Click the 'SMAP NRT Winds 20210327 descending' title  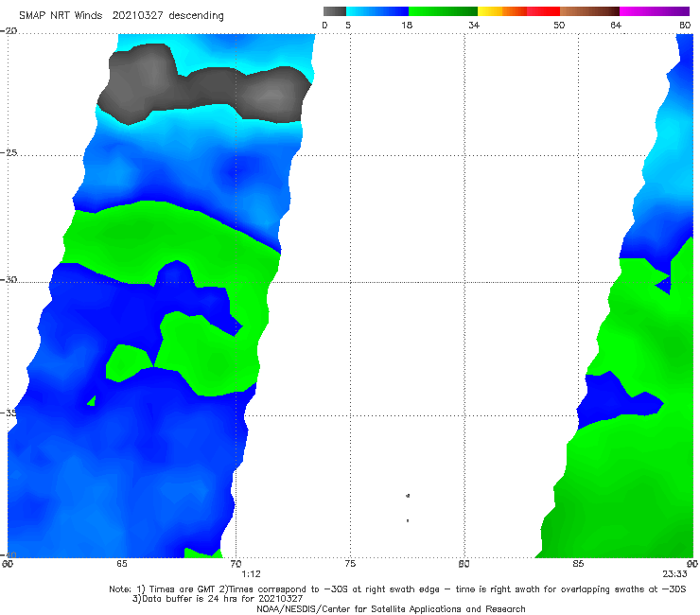(x=121, y=16)
